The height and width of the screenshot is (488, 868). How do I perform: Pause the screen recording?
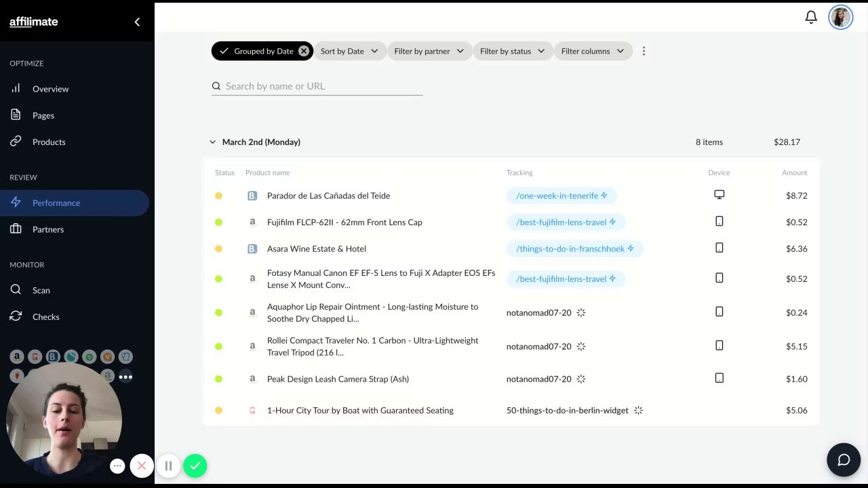point(168,466)
